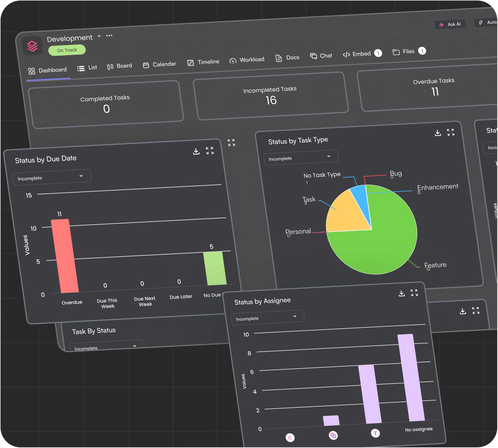Click the pink link-logo assignee avatar

coord(333,435)
